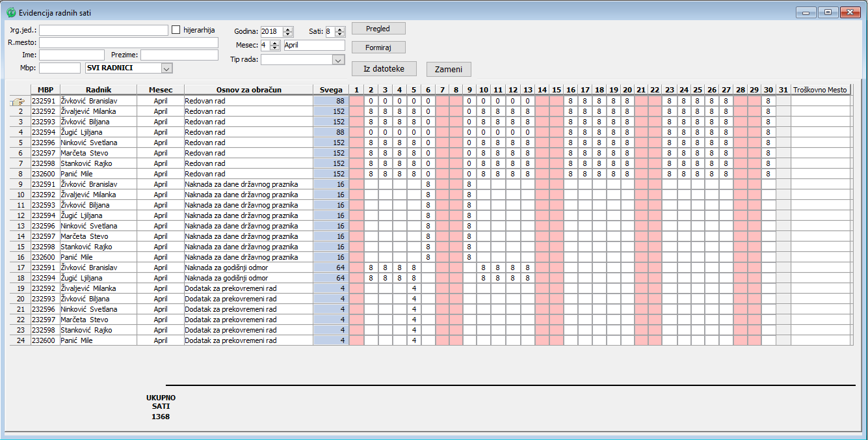This screenshot has height=440, width=868.
Task: Maximize the Evidencija radnih sati window
Action: (x=828, y=12)
